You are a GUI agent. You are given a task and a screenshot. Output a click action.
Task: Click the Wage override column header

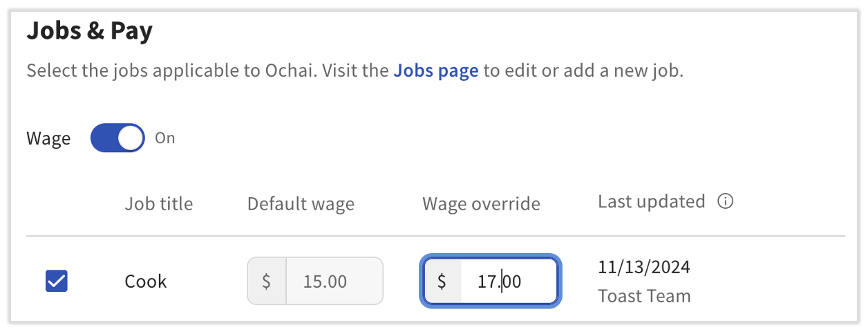(481, 204)
